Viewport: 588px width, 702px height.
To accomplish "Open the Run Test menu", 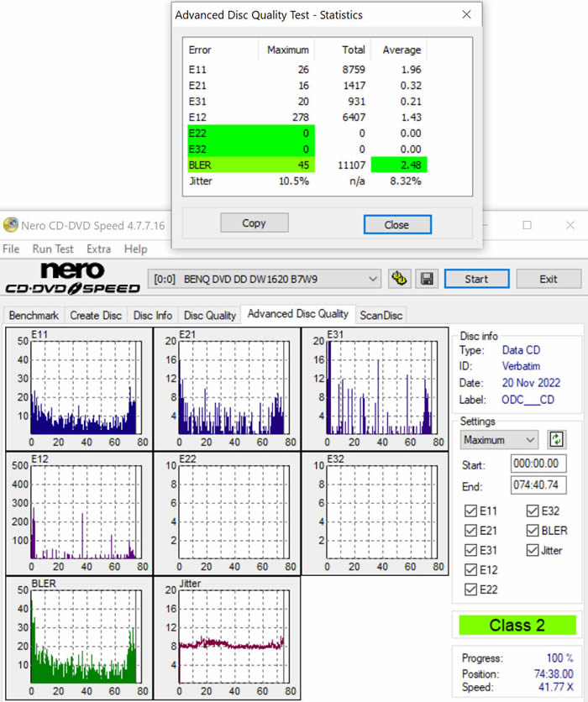I will pyautogui.click(x=53, y=249).
